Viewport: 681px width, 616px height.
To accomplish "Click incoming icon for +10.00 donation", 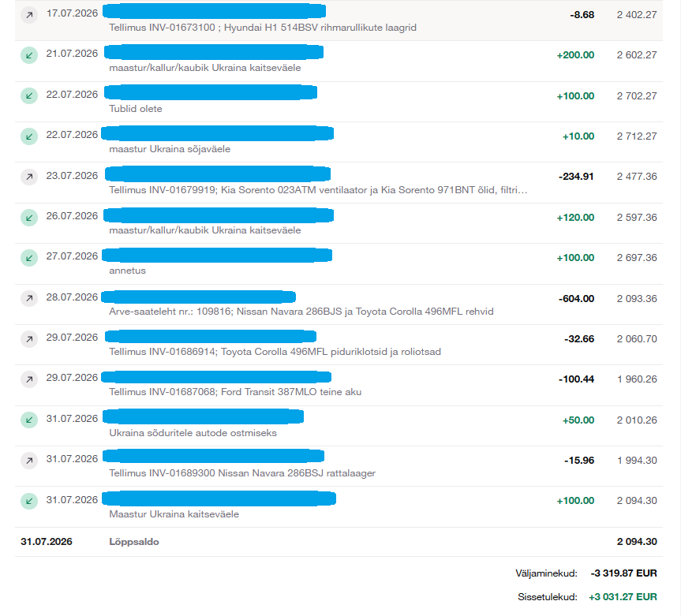I will (29, 136).
